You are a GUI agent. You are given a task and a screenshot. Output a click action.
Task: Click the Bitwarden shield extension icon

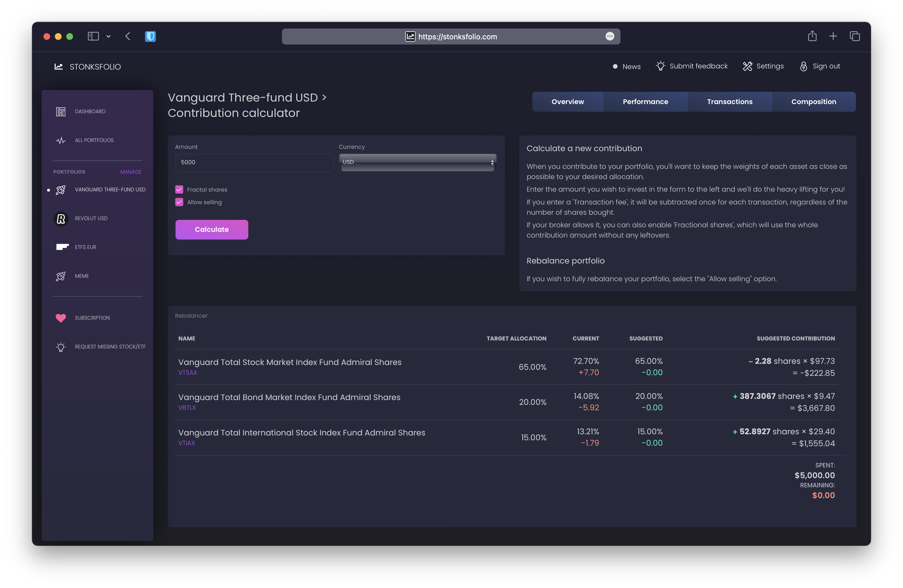(150, 37)
